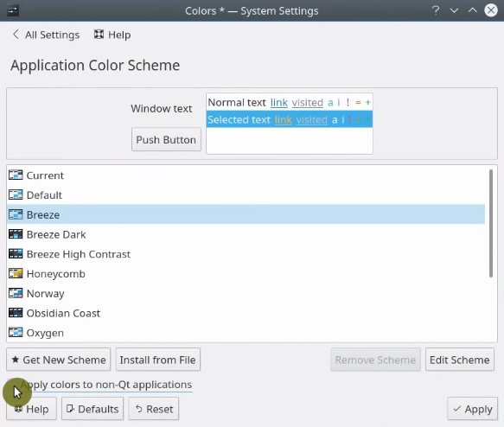Click the Get New Scheme button
Image resolution: width=504 pixels, height=427 pixels.
click(59, 360)
